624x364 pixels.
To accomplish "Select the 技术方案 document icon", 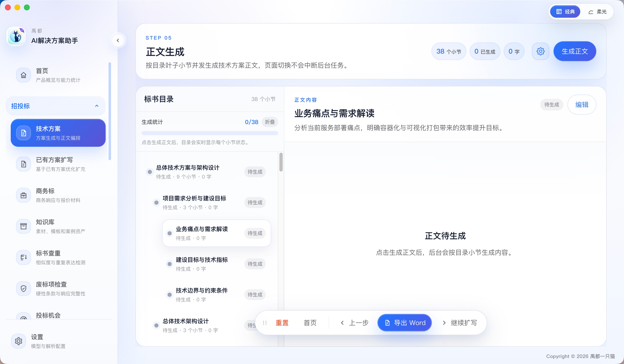I will 24,133.
